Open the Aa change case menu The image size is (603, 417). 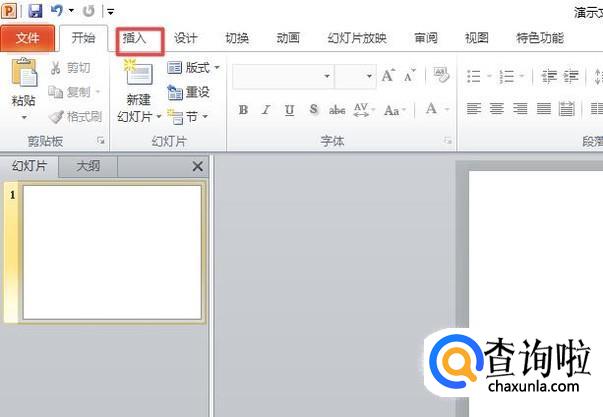click(395, 111)
